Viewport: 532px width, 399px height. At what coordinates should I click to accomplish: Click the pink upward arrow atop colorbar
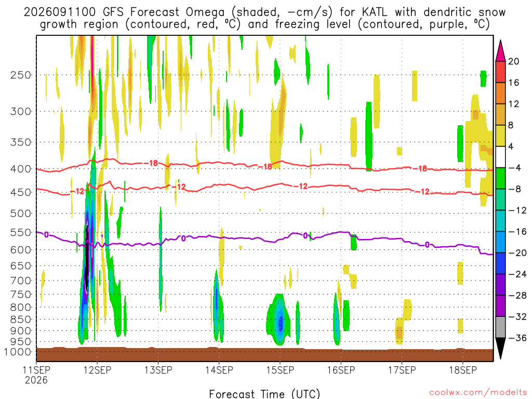tap(500, 51)
